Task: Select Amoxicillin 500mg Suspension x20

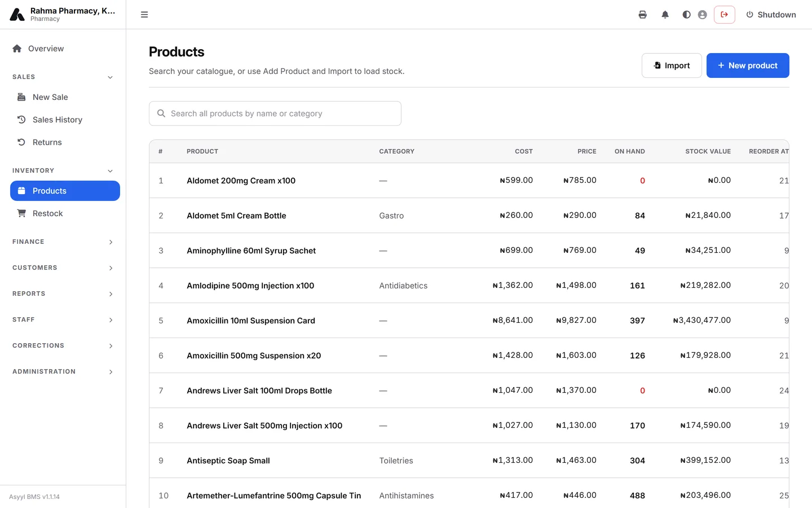Action: 254,356
